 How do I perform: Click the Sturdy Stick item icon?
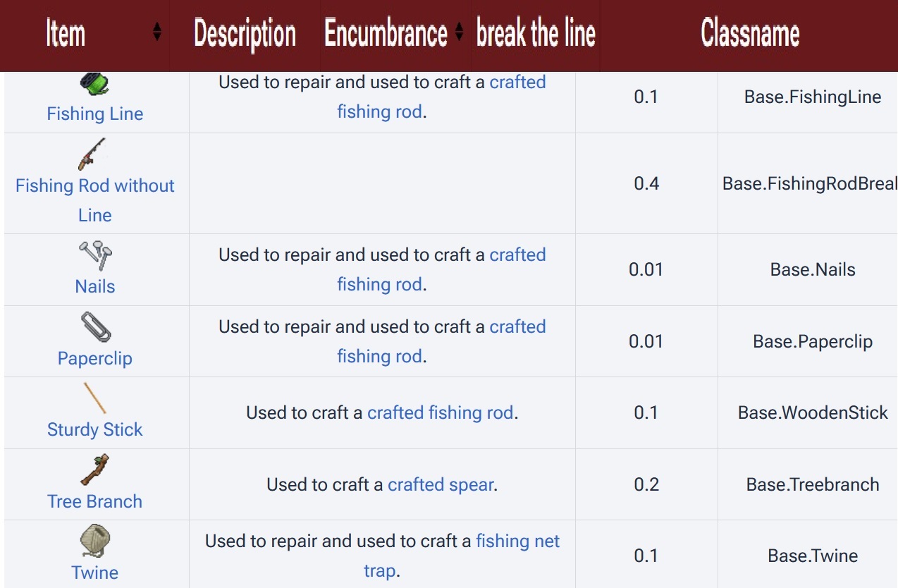pyautogui.click(x=95, y=398)
